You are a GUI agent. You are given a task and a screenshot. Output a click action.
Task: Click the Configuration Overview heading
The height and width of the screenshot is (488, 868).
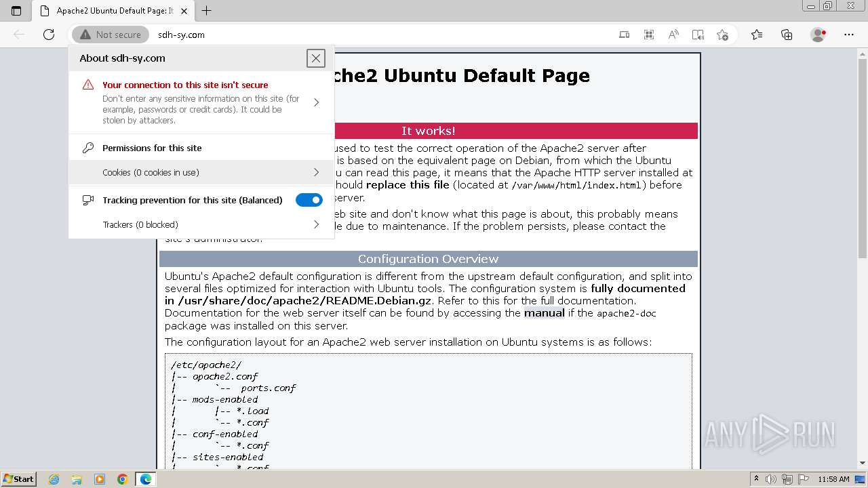pyautogui.click(x=428, y=259)
